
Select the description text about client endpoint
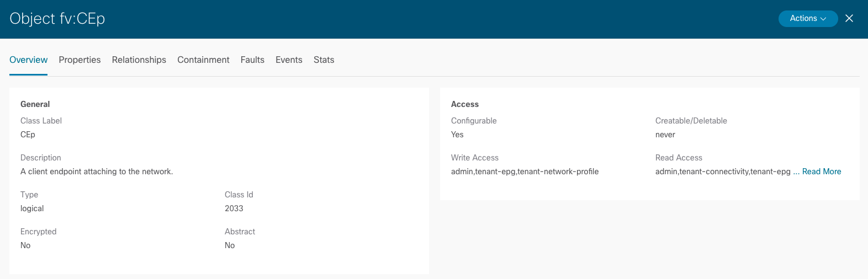(97, 171)
